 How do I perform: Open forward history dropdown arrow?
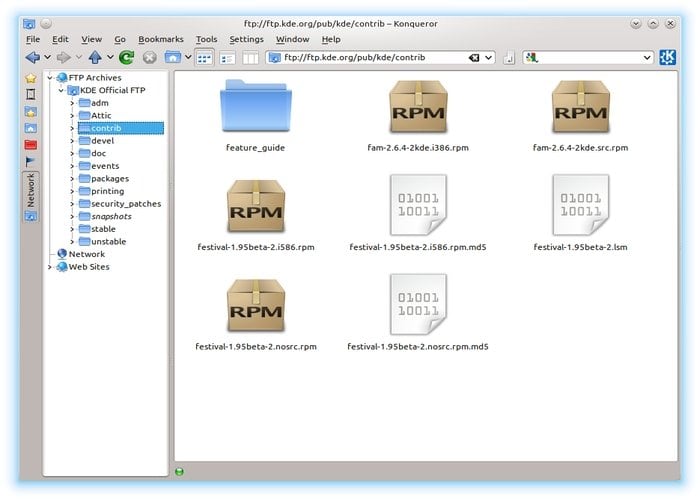(79, 57)
